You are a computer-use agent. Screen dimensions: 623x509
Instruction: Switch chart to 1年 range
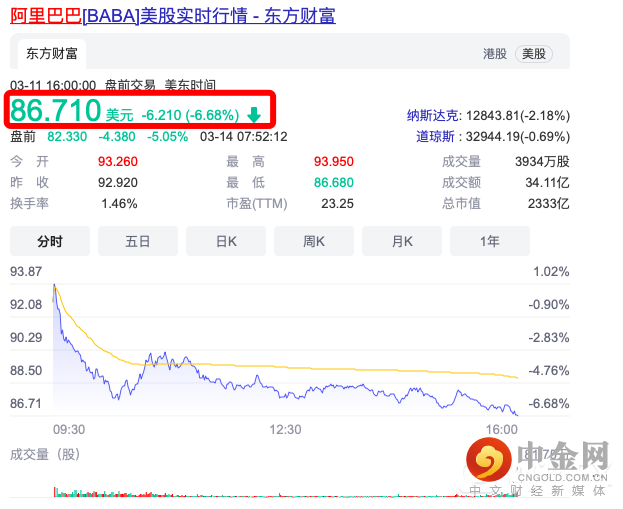click(490, 241)
